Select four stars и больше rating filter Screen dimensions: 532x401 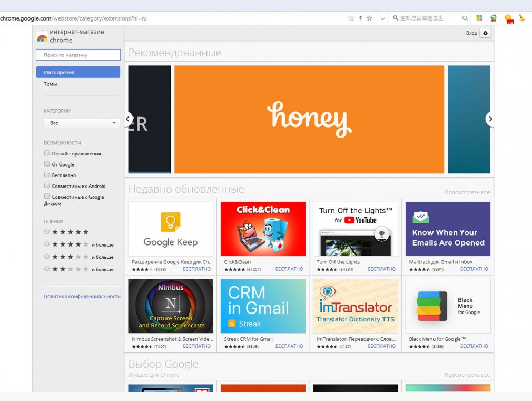(x=47, y=244)
